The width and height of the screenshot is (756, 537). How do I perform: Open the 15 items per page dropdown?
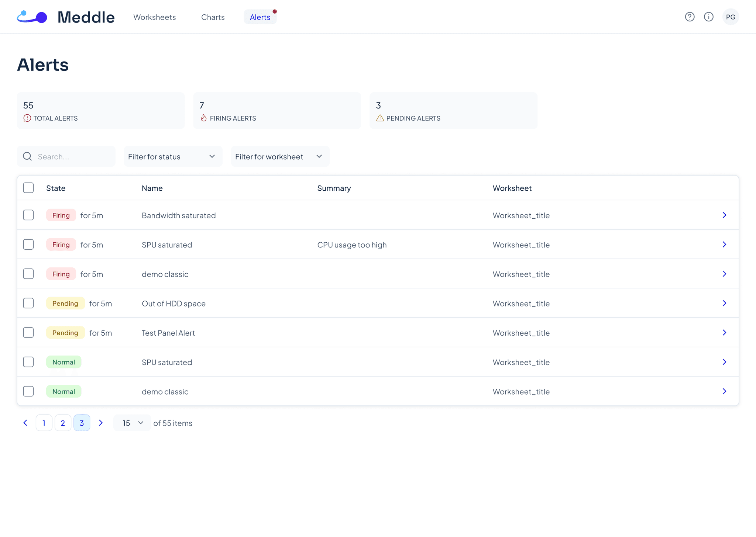click(132, 423)
